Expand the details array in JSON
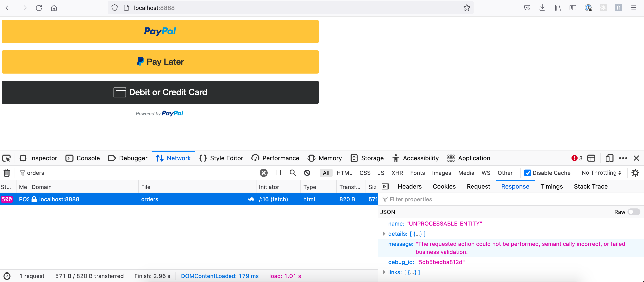The image size is (644, 282). pyautogui.click(x=384, y=234)
